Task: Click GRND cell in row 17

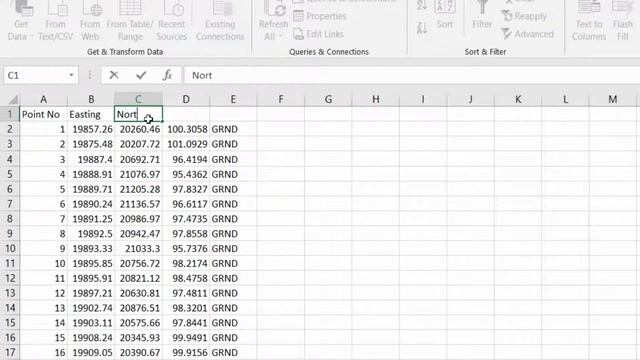Action: (x=233, y=353)
